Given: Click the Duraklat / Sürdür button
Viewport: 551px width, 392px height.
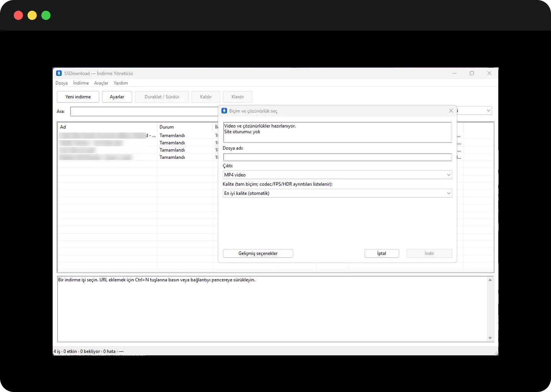Looking at the screenshot, I should (162, 97).
